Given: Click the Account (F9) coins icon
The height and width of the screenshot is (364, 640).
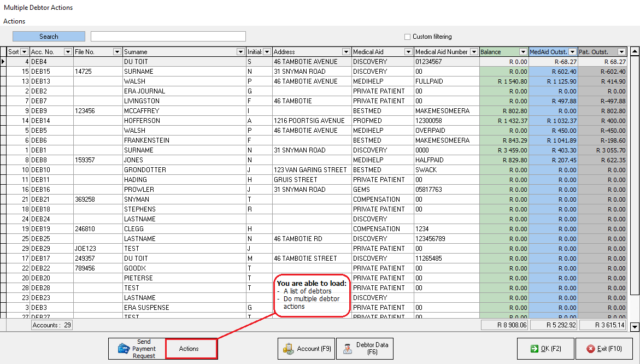Looking at the screenshot, I should (287, 349).
